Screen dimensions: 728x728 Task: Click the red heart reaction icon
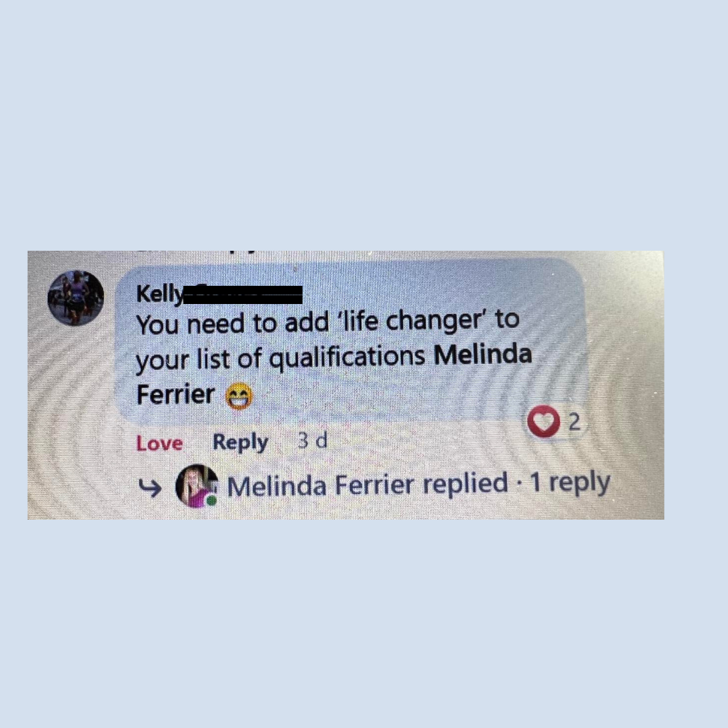point(543,421)
